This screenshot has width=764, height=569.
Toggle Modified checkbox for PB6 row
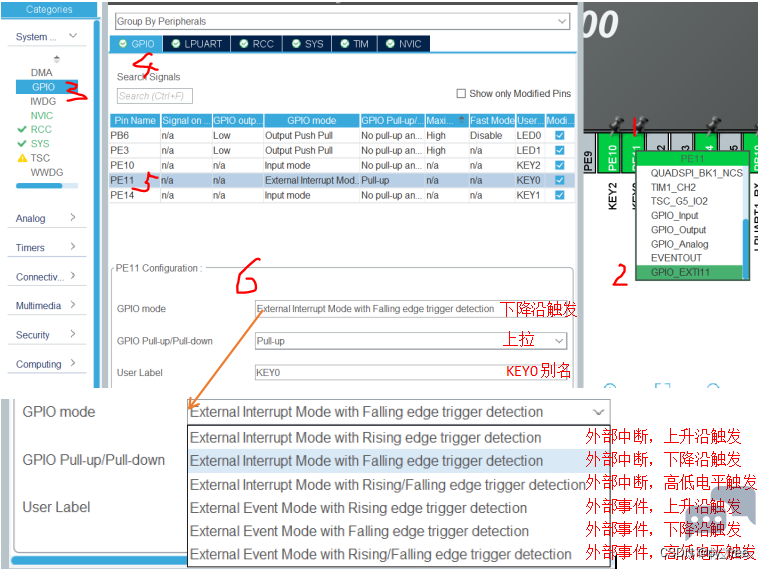click(x=560, y=135)
